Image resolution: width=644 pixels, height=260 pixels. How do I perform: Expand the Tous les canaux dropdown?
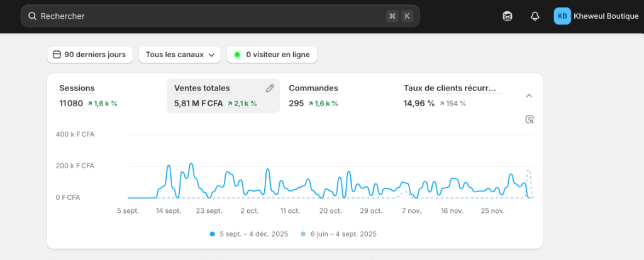pyautogui.click(x=179, y=55)
